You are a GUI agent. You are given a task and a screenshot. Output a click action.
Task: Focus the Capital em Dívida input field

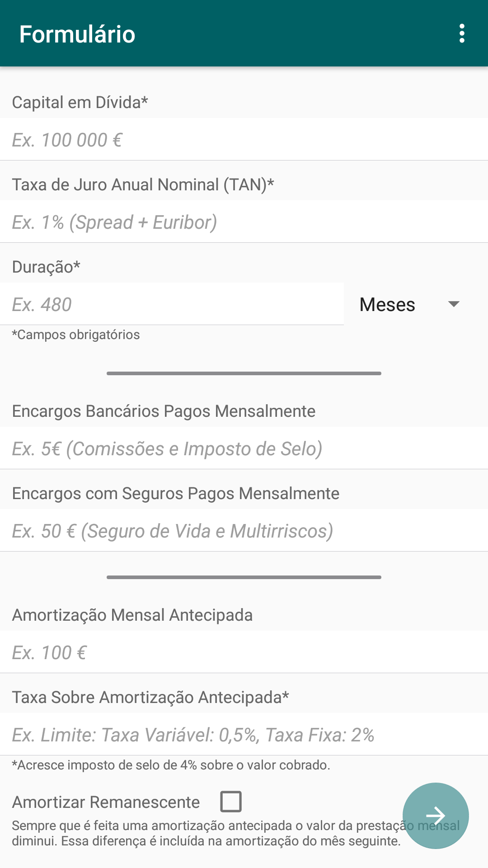tap(244, 140)
